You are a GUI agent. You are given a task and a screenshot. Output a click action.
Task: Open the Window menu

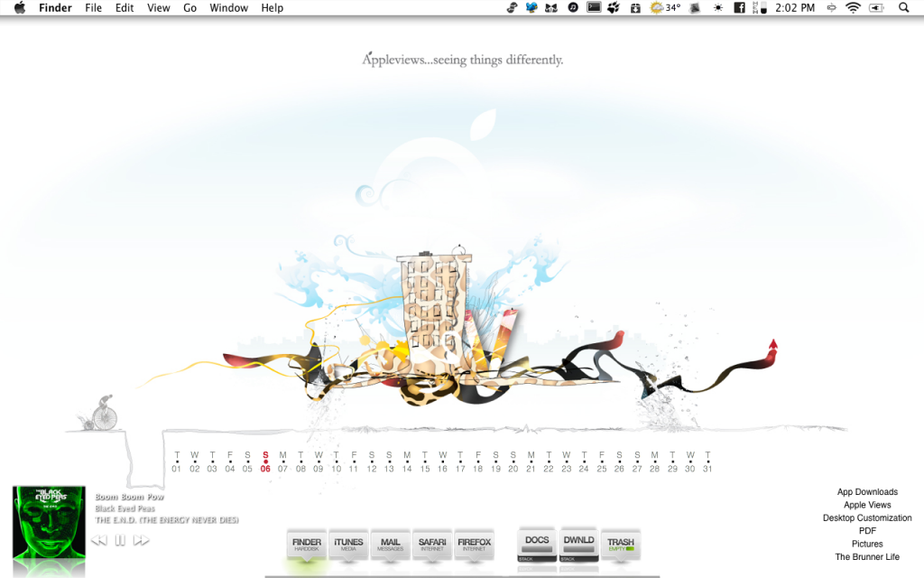[x=228, y=7]
